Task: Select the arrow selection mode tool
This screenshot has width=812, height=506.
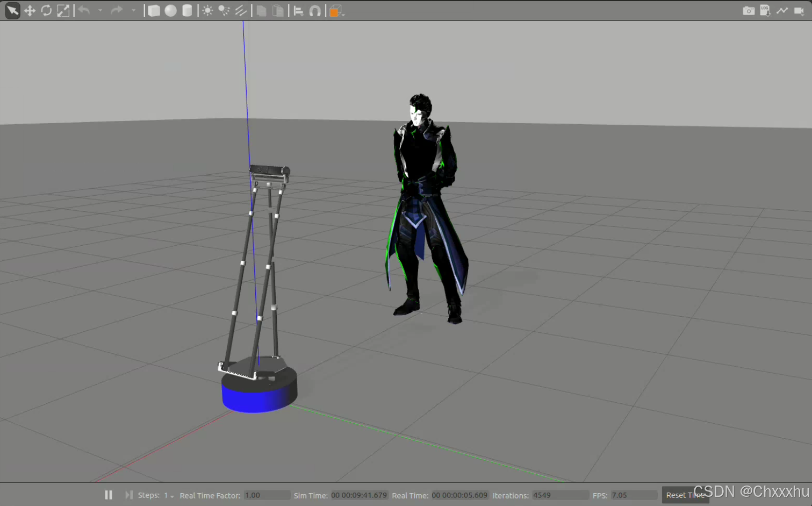Action: tap(12, 10)
